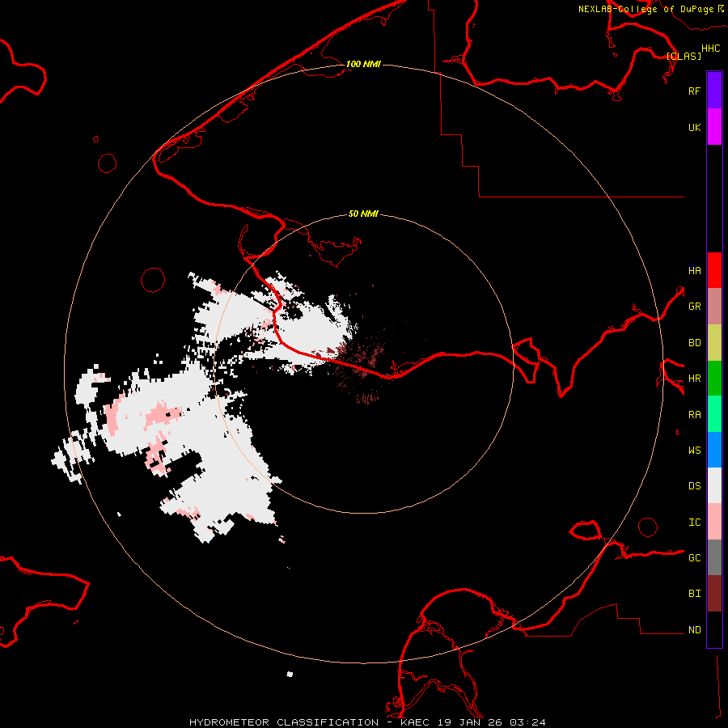Click the UK magenta legend swatch
Screen dimensions: 728x728
[x=714, y=127]
